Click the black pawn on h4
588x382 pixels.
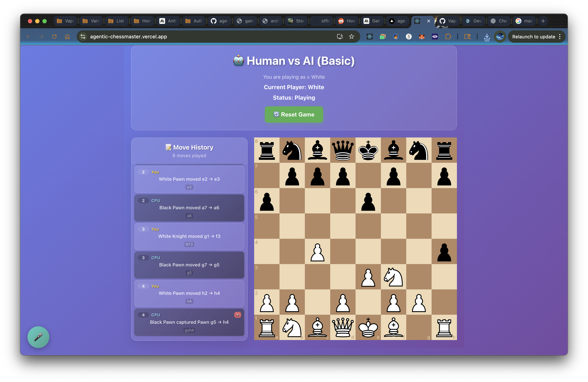tap(444, 252)
